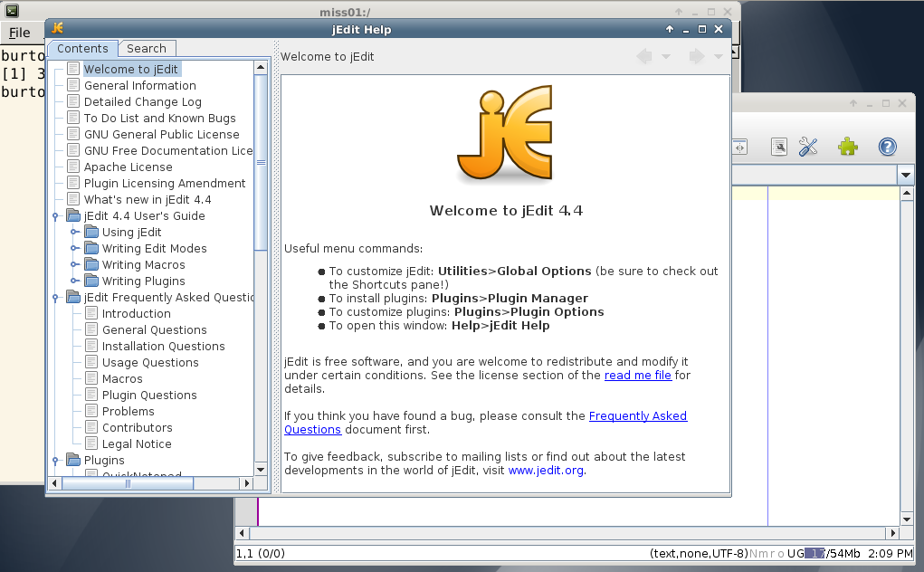Click the document icon beside Detailed Change Log
Screen dimensions: 924x572
coord(73,102)
